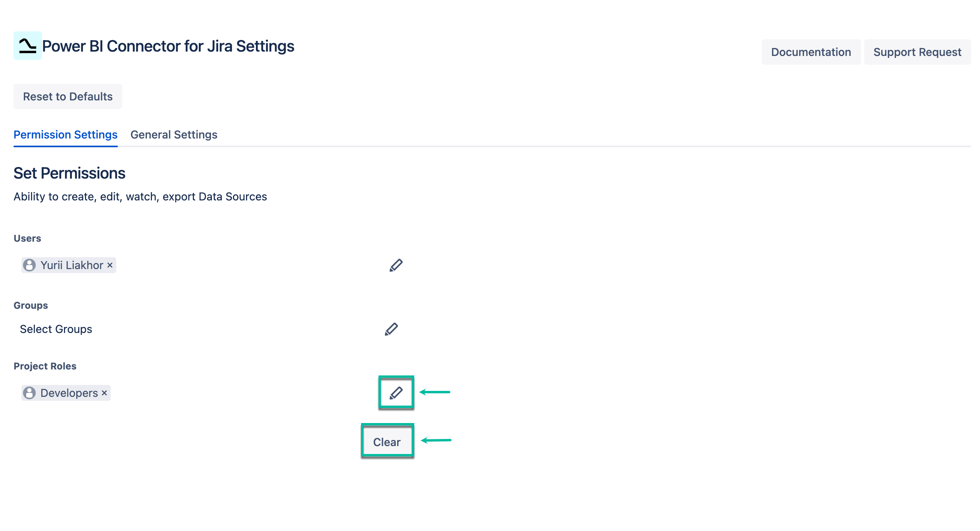The image size is (980, 531).
Task: Edit the Users permission field
Action: tap(396, 265)
